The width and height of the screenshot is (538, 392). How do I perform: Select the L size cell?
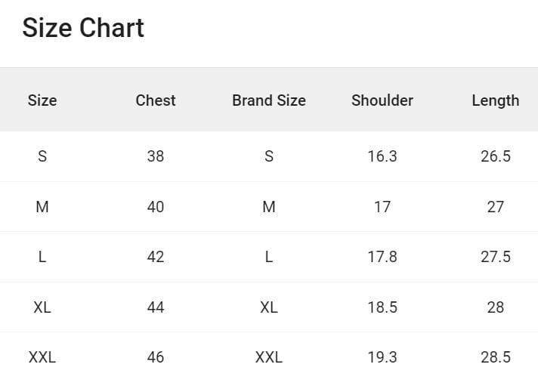pyautogui.click(x=42, y=257)
